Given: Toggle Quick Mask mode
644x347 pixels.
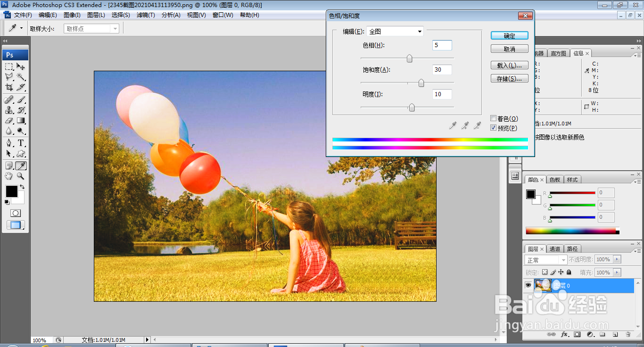Looking at the screenshot, I should point(16,213).
